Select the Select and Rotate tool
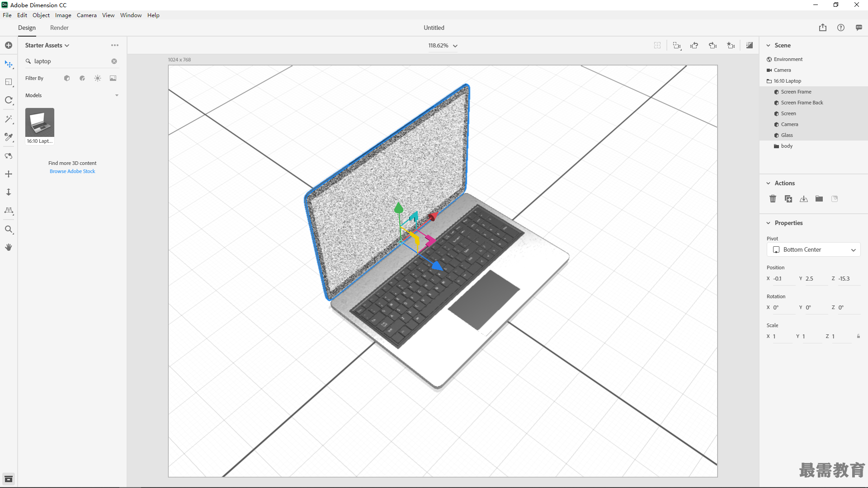Image resolution: width=868 pixels, height=488 pixels. pyautogui.click(x=9, y=100)
